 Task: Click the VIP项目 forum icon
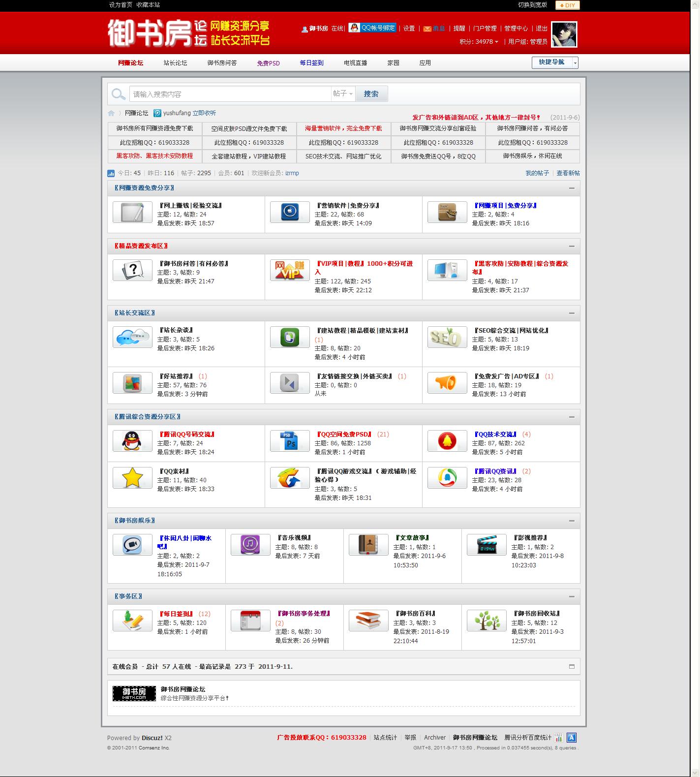(x=290, y=270)
